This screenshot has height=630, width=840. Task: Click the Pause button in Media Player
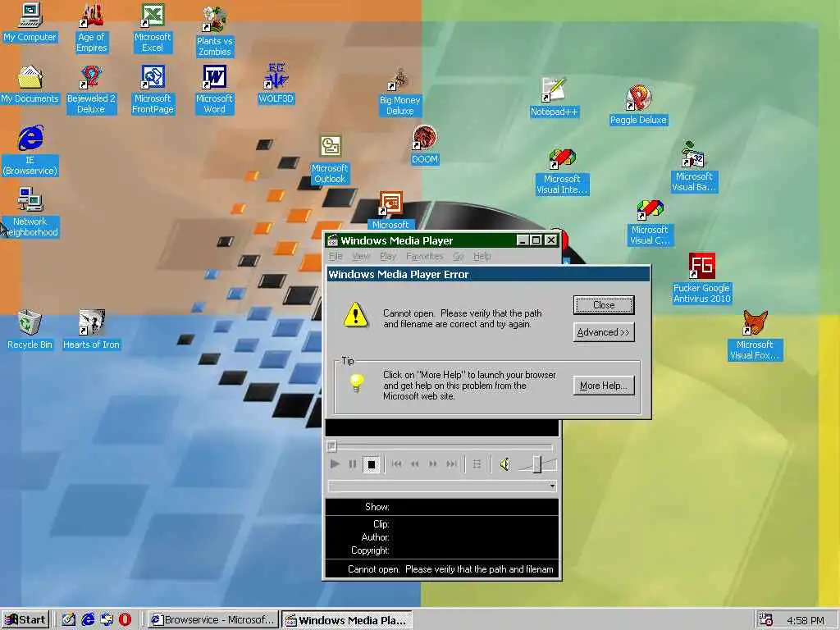353,464
